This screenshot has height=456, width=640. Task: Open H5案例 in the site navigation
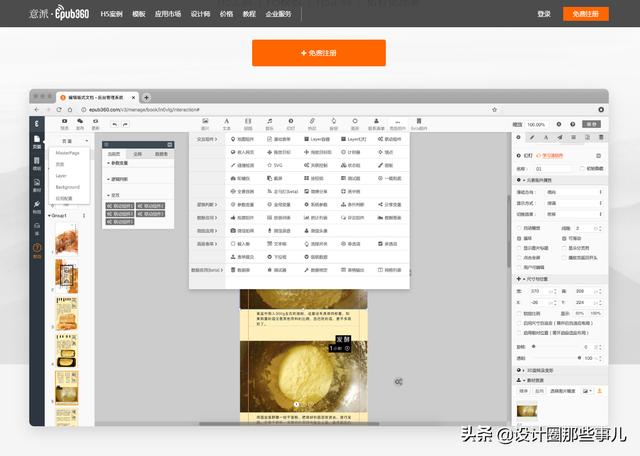(111, 14)
